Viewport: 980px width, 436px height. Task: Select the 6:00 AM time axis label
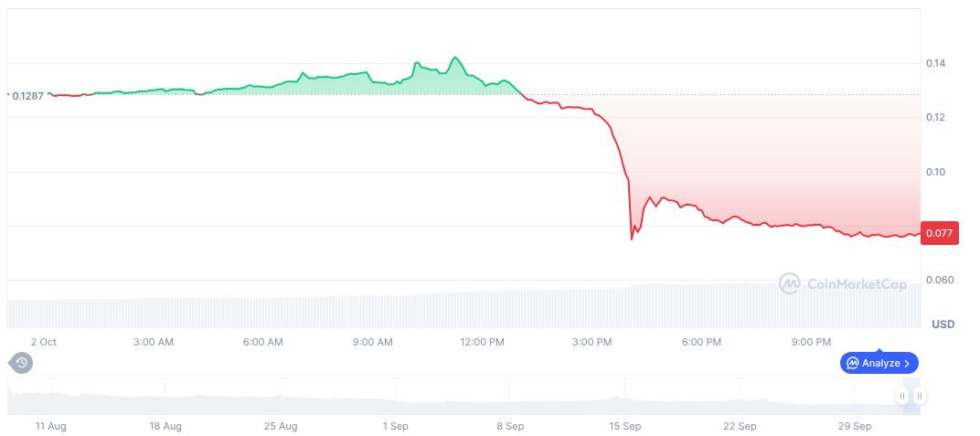point(262,342)
